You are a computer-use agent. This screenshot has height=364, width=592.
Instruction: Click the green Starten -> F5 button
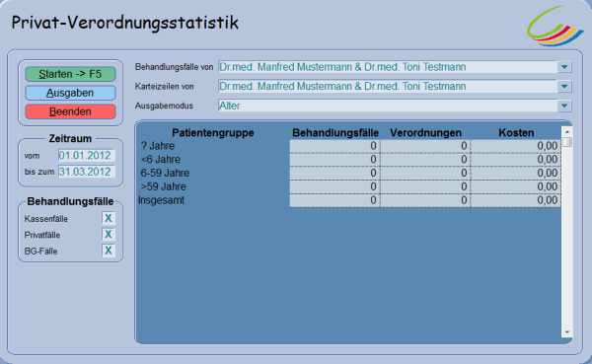(x=70, y=74)
